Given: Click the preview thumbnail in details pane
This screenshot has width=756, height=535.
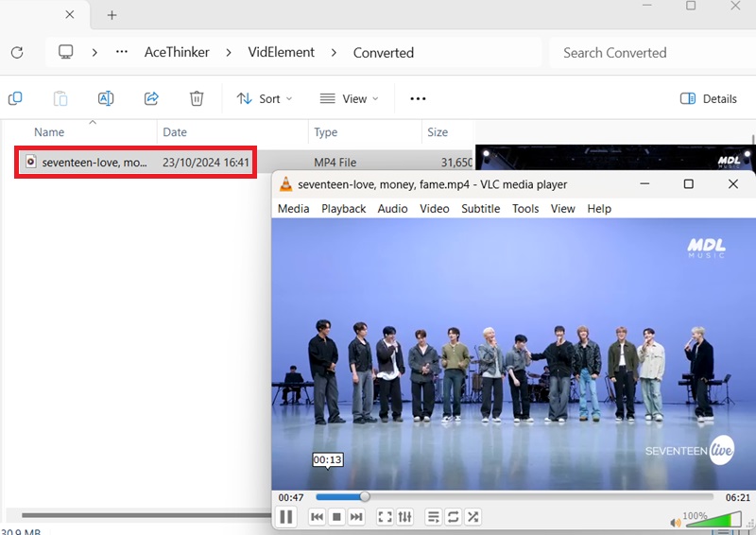Looking at the screenshot, I should [x=615, y=157].
